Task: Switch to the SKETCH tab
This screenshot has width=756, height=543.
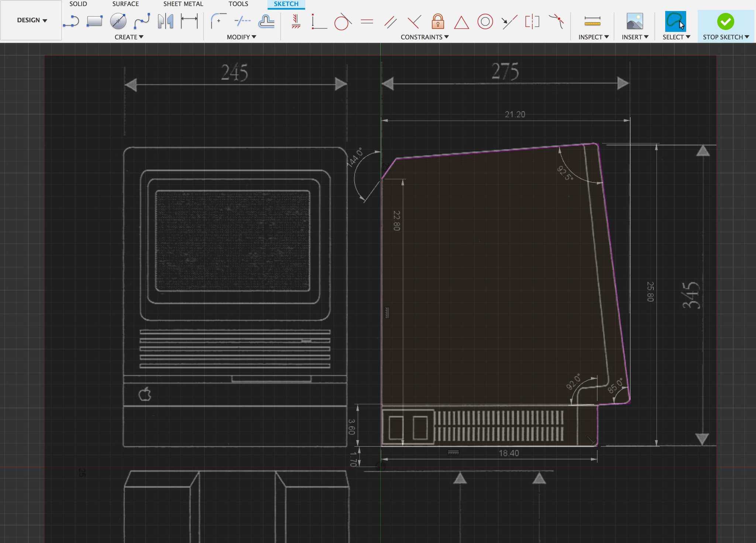Action: coord(286,4)
